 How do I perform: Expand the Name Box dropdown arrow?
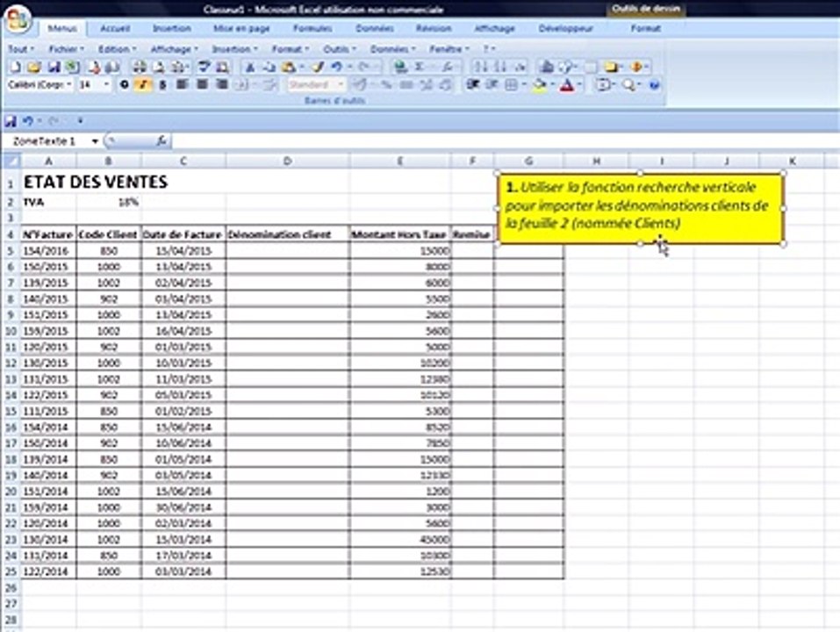tap(95, 140)
